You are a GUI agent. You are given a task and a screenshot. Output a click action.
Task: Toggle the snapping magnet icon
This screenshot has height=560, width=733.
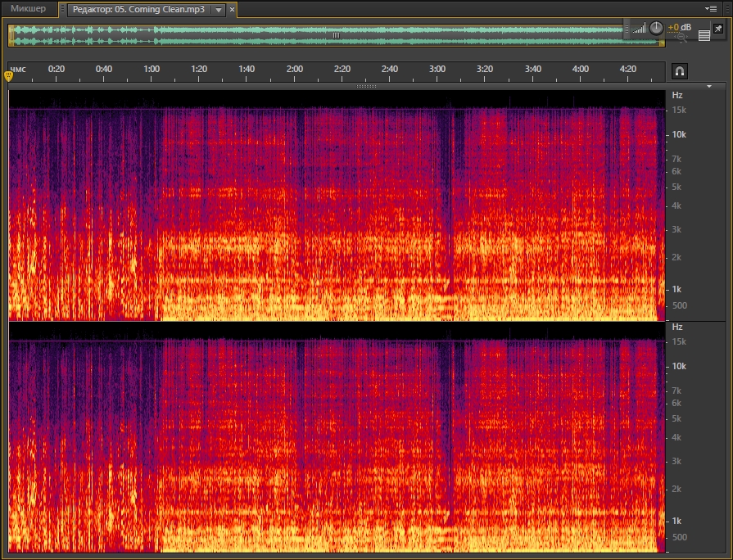(679, 71)
